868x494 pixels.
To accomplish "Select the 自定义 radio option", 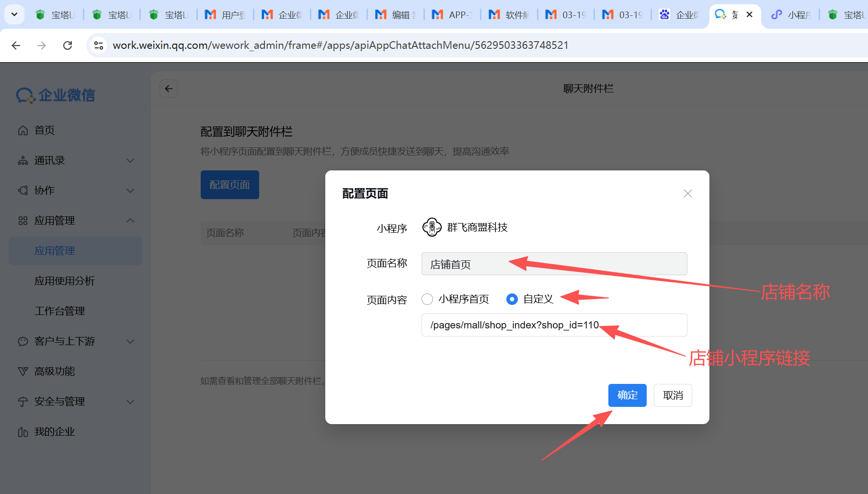I will click(512, 299).
